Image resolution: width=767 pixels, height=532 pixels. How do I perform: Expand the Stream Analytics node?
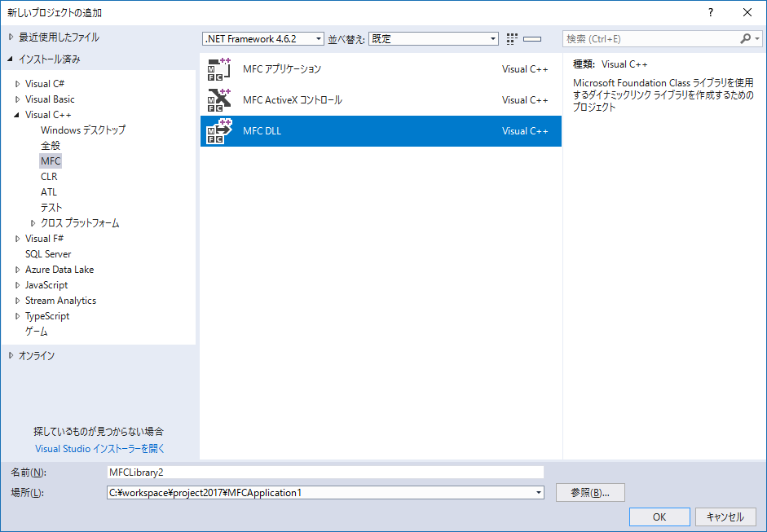18,301
